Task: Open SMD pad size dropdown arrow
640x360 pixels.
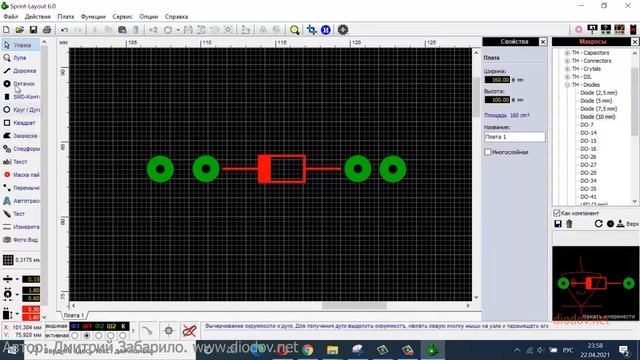Action: tap(17, 313)
